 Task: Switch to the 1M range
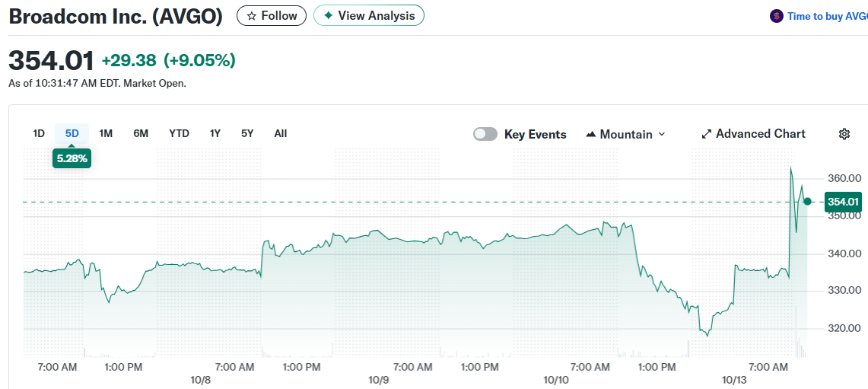tap(106, 133)
